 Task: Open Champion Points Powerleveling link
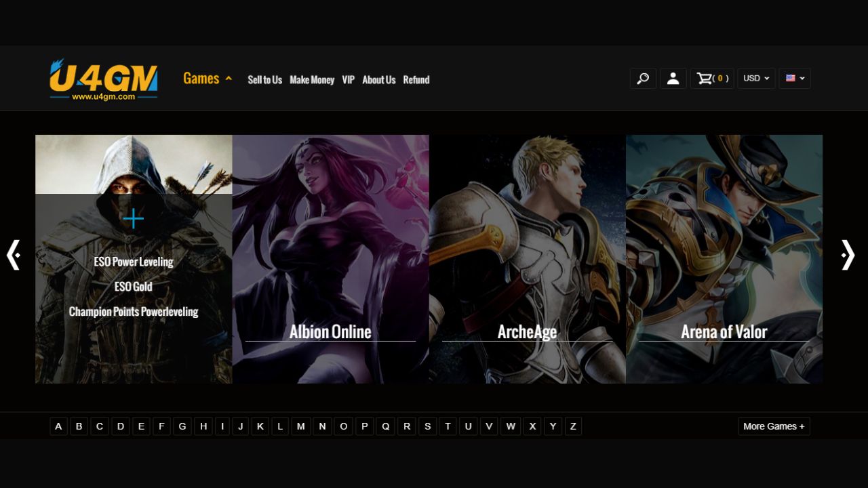coord(134,312)
